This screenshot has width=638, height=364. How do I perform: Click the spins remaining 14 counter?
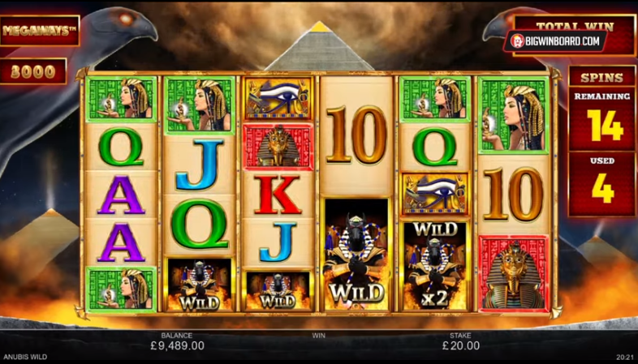point(601,119)
